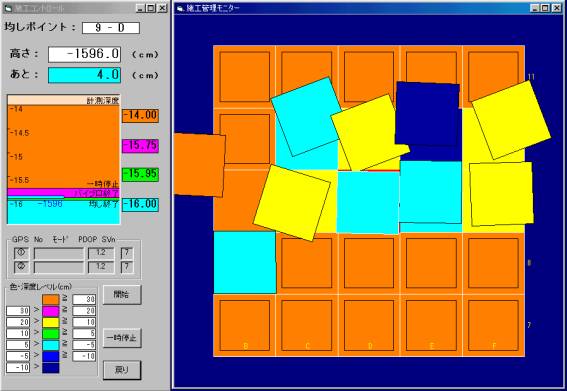This screenshot has width=567, height=391.
Task: Select the magenta -15.75 depth value box
Action: [x=140, y=146]
